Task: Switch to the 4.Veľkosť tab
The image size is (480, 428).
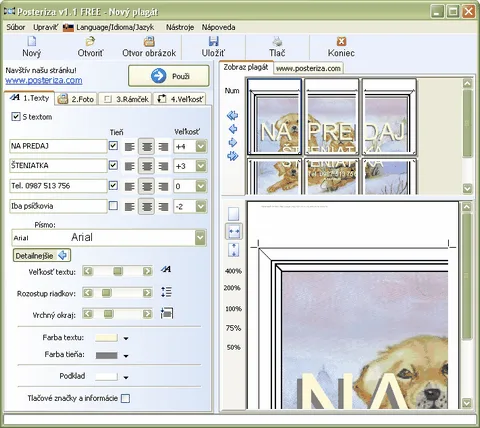Action: point(180,99)
